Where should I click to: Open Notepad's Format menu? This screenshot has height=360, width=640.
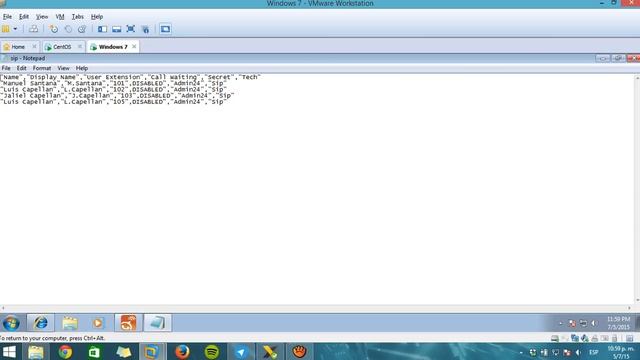[42, 68]
